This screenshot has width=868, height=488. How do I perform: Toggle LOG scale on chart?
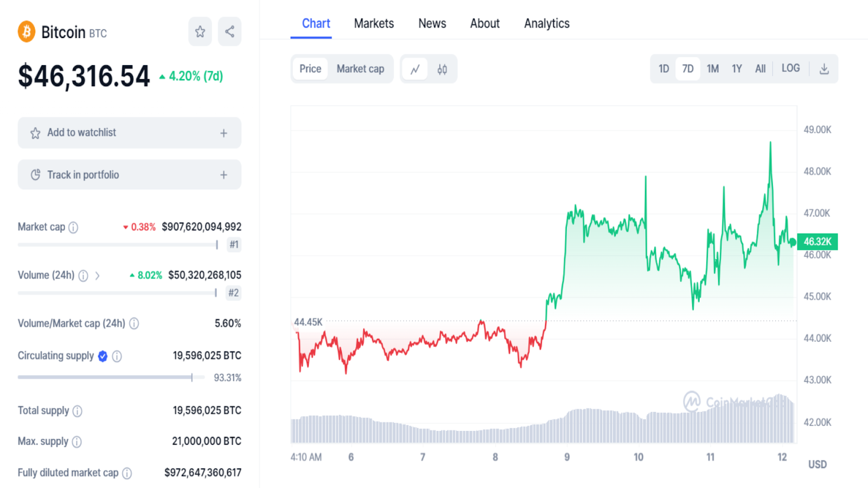[x=790, y=68]
